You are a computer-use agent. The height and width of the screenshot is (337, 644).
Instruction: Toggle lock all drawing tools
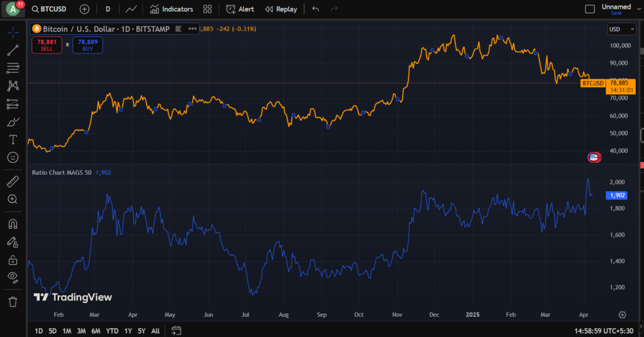[13, 260]
